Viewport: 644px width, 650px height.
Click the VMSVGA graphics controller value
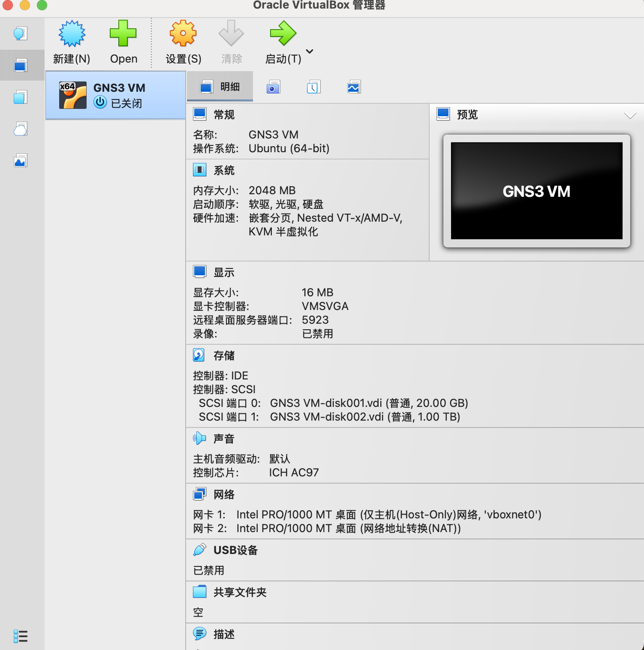point(325,306)
